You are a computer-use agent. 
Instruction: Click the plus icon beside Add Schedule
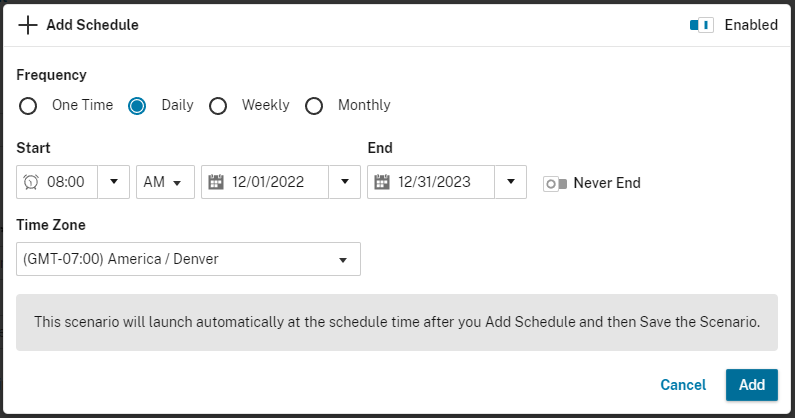click(28, 25)
